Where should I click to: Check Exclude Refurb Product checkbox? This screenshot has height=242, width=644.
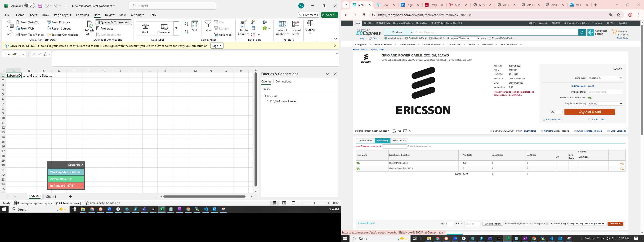(490, 39)
